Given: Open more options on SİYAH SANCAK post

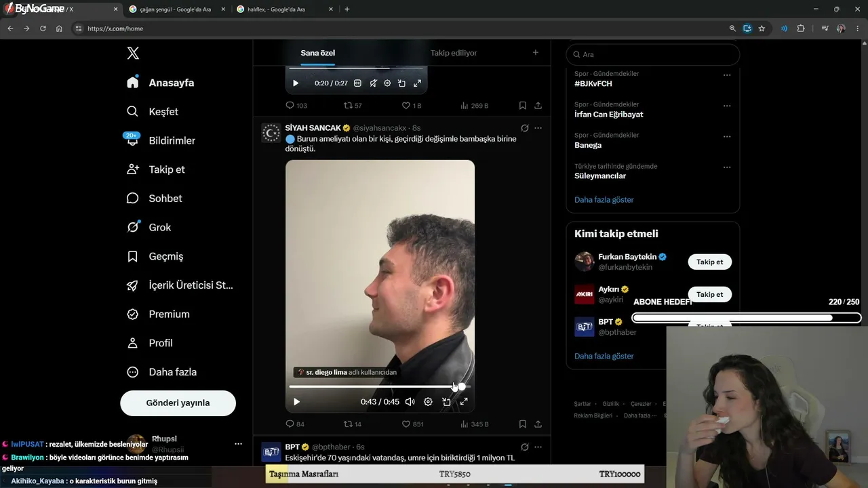Looking at the screenshot, I should 538,128.
